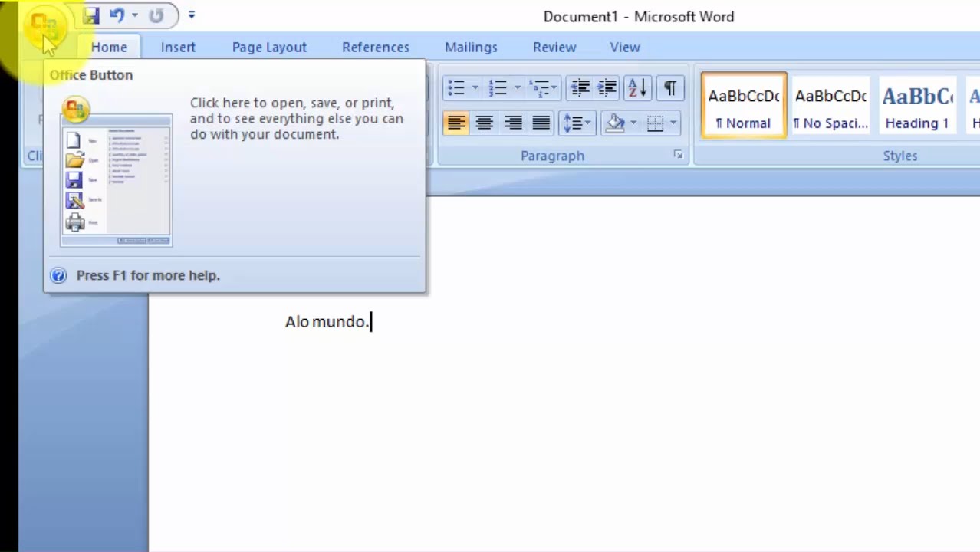This screenshot has height=552, width=980.
Task: Go to the Review tab
Action: coord(554,48)
